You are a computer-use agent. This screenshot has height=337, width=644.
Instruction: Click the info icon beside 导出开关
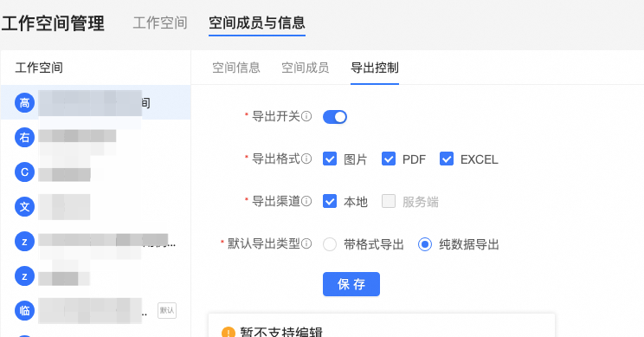point(306,116)
